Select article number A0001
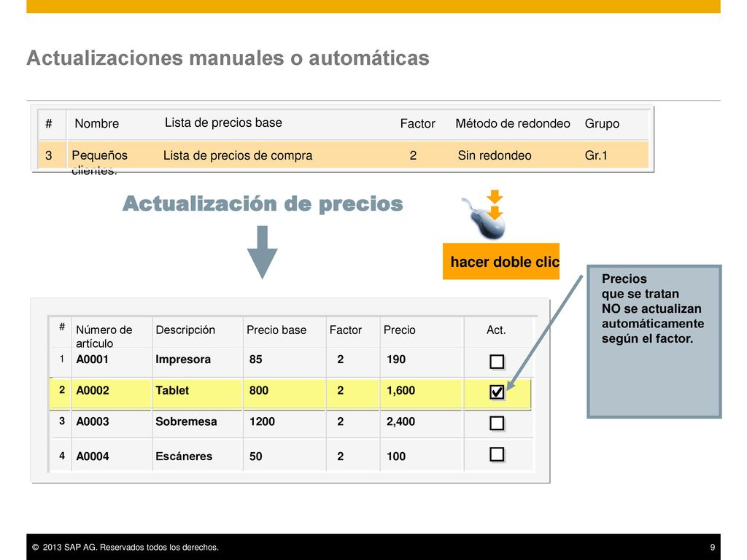Image resolution: width=747 pixels, height=560 pixels. (93, 359)
